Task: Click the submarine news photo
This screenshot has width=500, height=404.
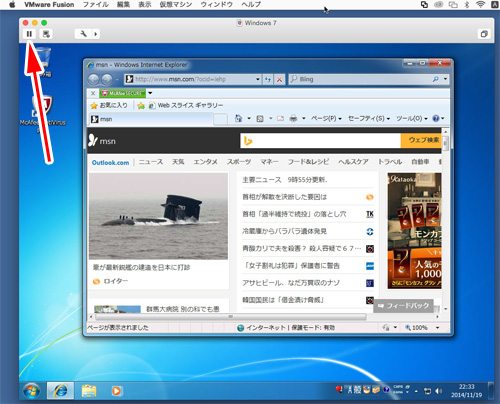Action: [x=158, y=216]
